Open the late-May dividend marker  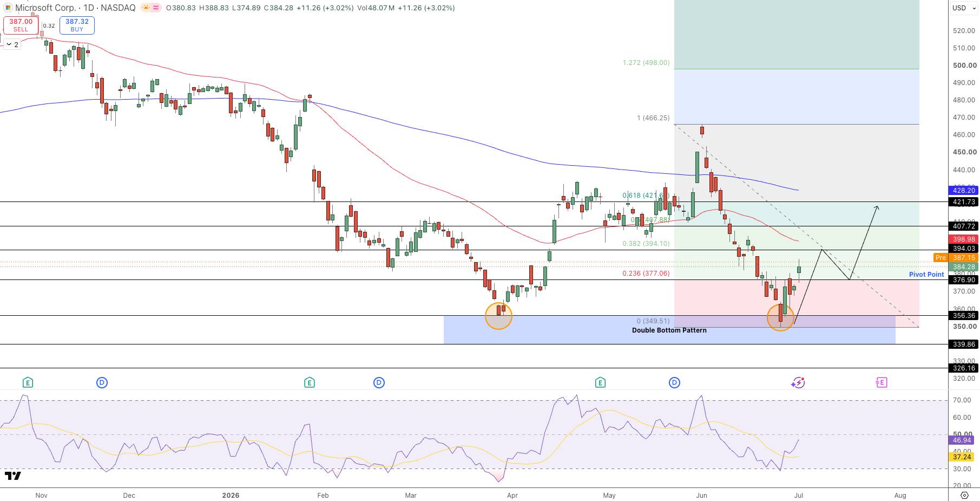pos(674,383)
